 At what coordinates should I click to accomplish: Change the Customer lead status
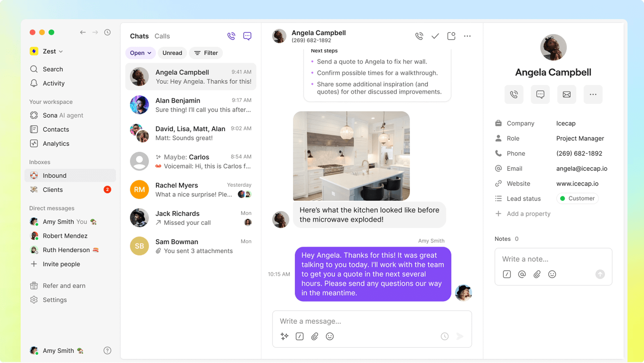tap(577, 199)
